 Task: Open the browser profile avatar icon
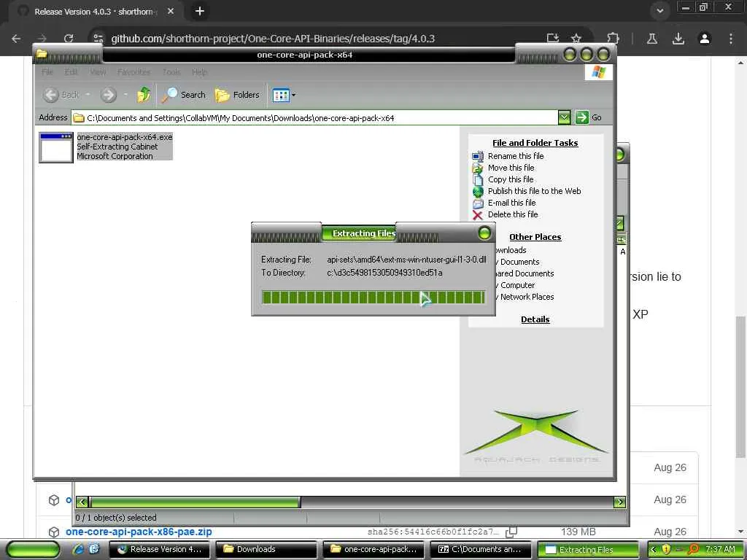click(705, 39)
